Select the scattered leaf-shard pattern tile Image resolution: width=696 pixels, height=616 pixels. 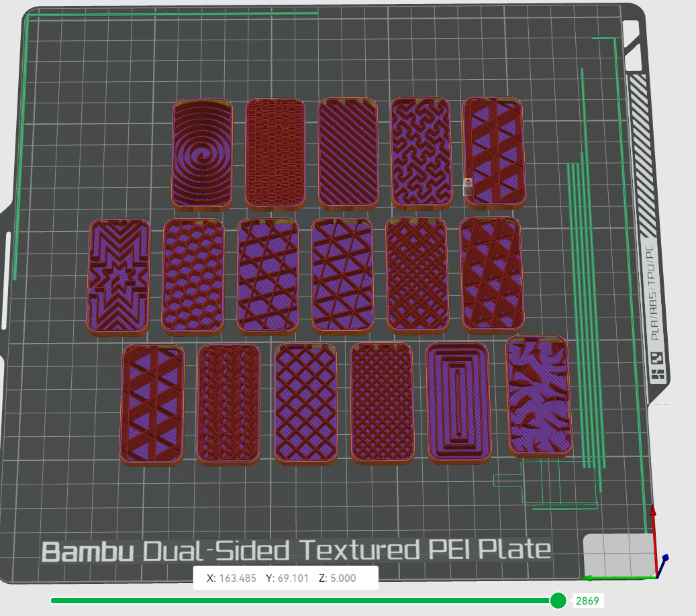point(539,397)
